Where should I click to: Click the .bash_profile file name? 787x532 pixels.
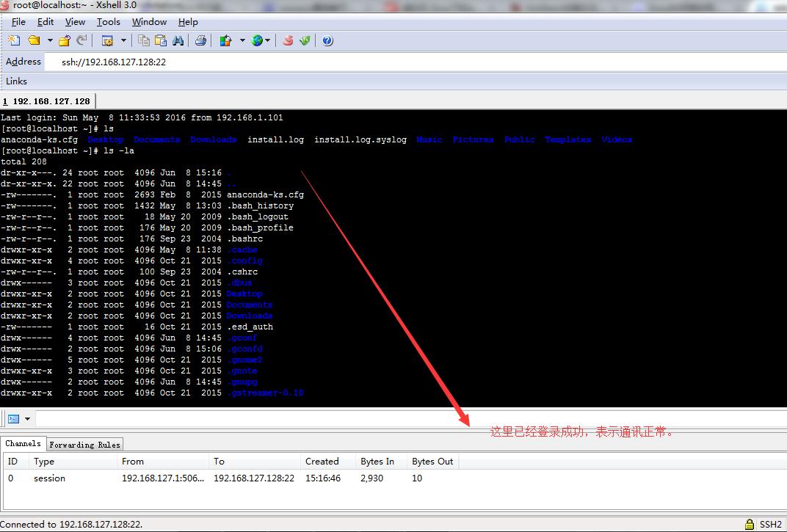click(260, 228)
